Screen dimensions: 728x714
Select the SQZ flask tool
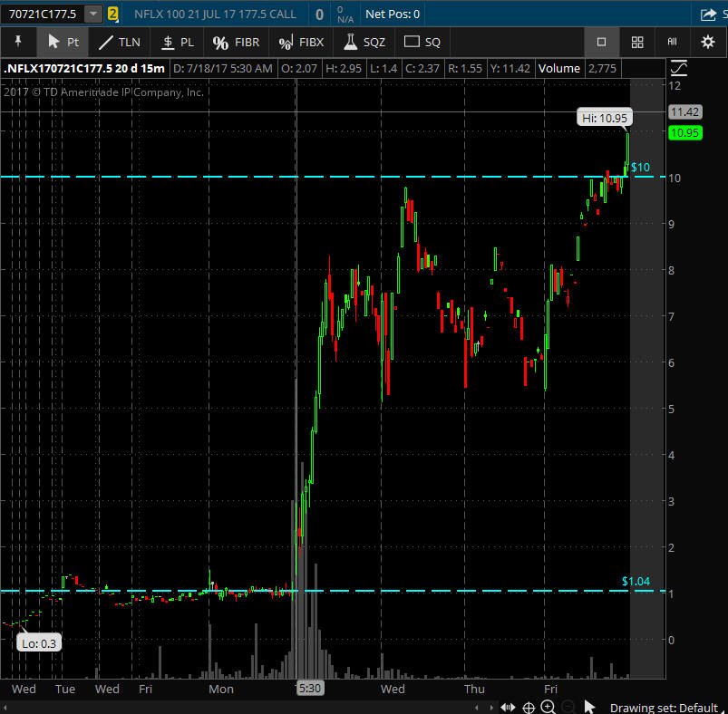click(x=364, y=42)
